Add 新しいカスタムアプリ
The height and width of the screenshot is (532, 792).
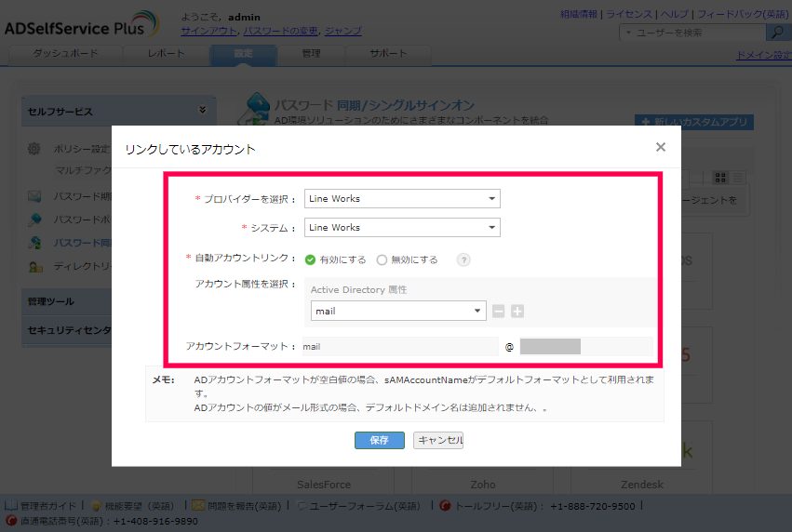tap(694, 122)
